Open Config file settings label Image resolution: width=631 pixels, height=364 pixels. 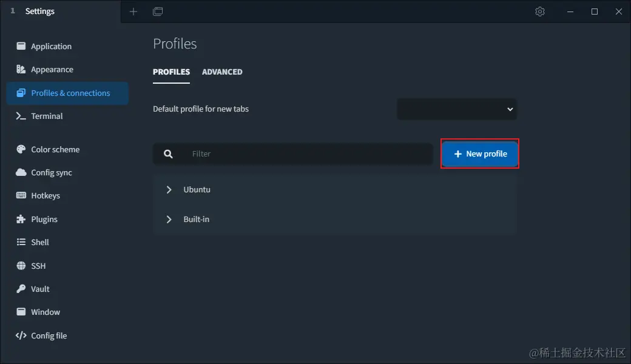[x=49, y=335]
